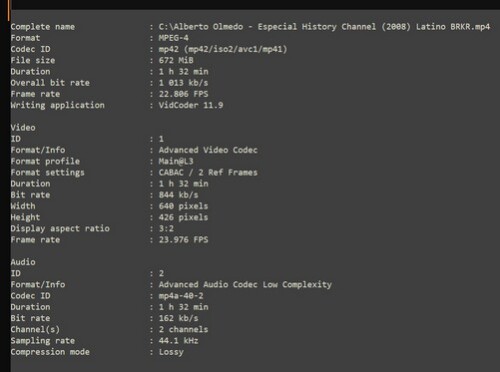Click Advanced Audio Codec Low Complexity text
The height and width of the screenshot is (372, 500).
[x=245, y=284]
